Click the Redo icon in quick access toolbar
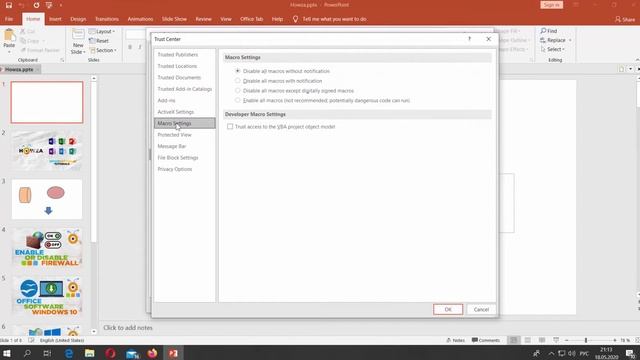This screenshot has height=360, width=640. pos(36,5)
